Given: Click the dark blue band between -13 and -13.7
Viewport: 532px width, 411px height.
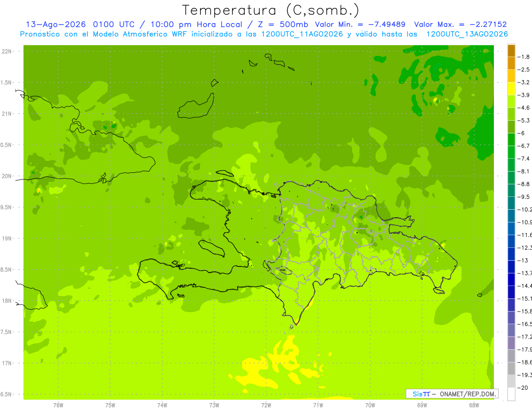Looking at the screenshot, I should click(x=511, y=267).
